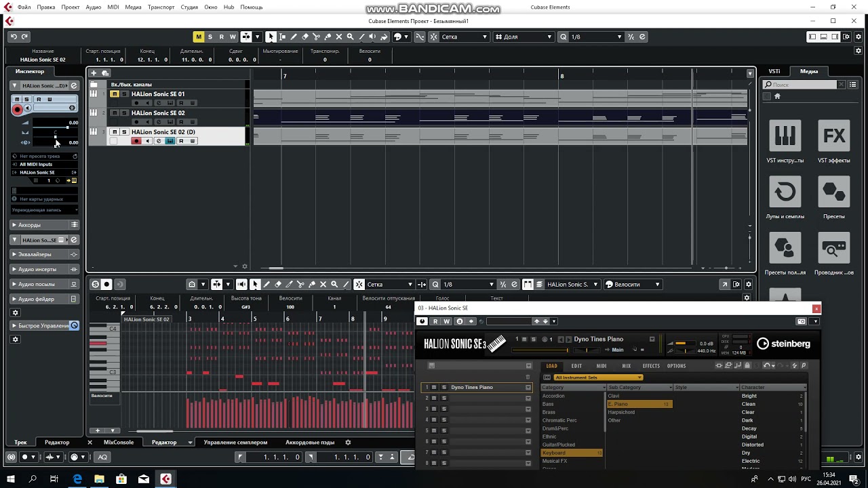Open the Доля grid type dropdown
This screenshot has width=868, height=488.
(x=524, y=37)
